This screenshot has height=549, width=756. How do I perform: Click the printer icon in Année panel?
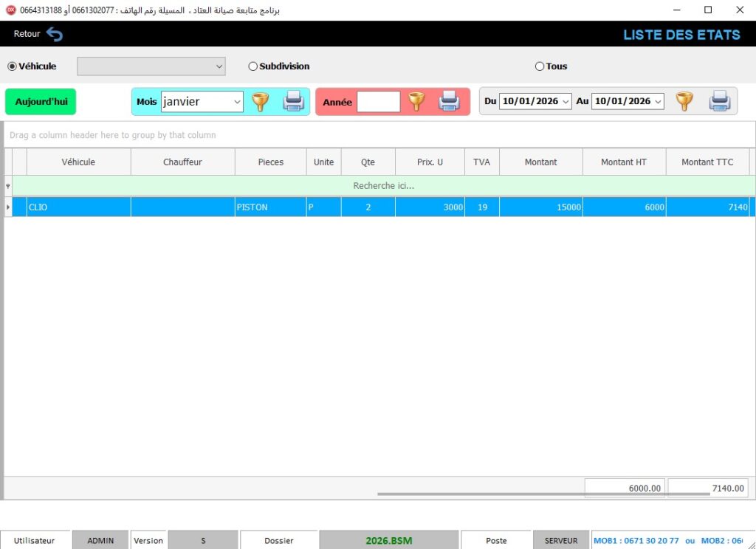(x=449, y=102)
